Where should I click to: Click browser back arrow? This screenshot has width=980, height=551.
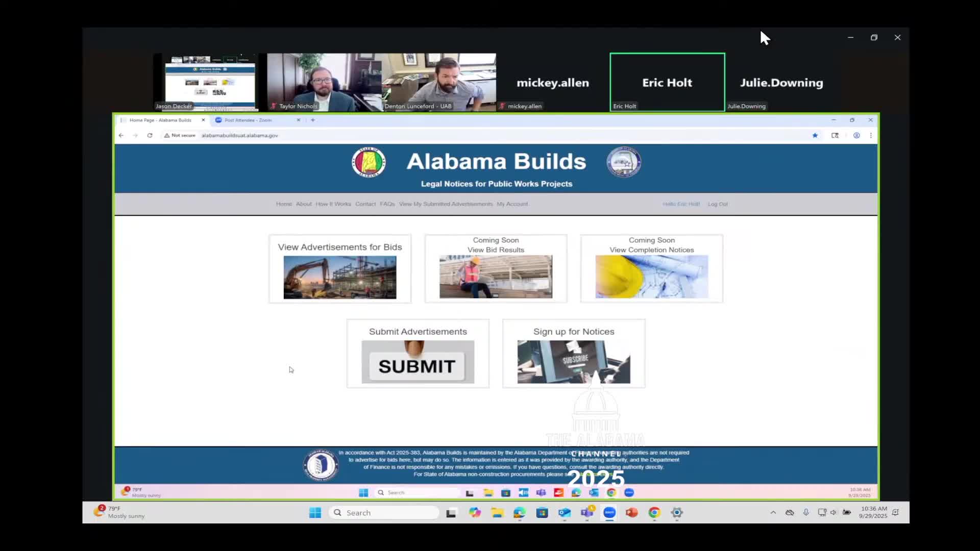(121, 135)
